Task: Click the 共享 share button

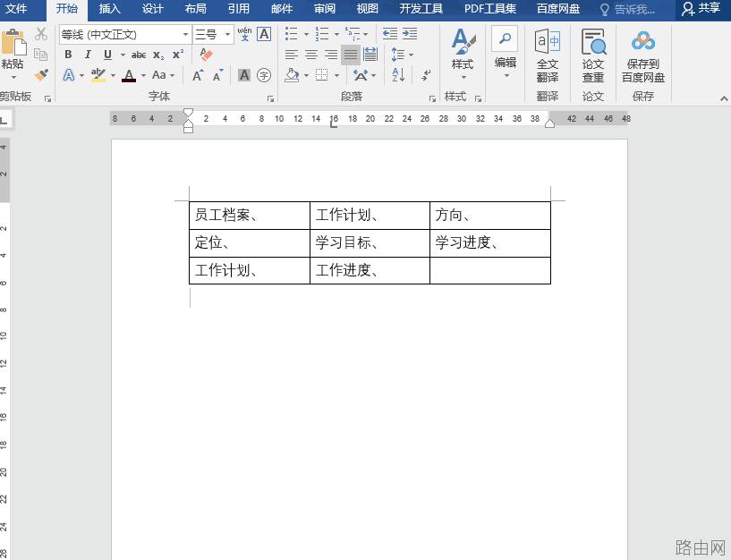Action: tap(701, 9)
